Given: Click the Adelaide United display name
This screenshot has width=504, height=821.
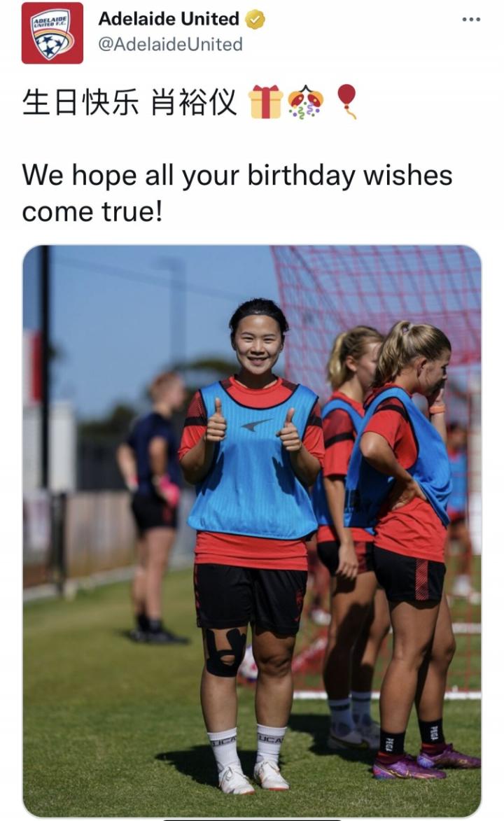Looking at the screenshot, I should (x=169, y=19).
